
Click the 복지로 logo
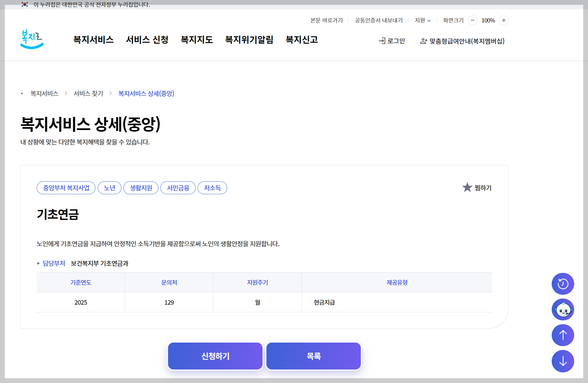click(x=32, y=39)
